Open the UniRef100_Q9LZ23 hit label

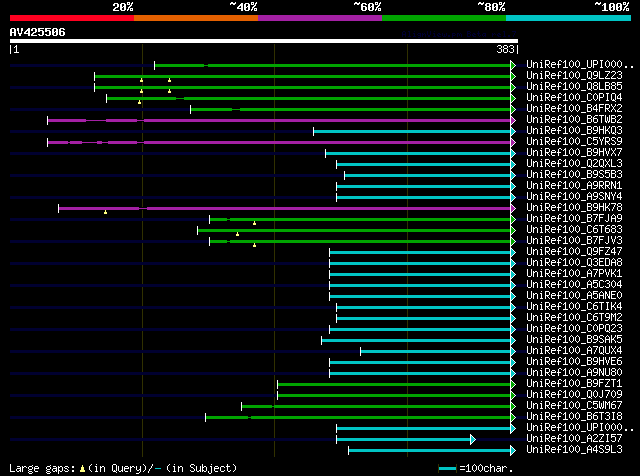click(574, 76)
